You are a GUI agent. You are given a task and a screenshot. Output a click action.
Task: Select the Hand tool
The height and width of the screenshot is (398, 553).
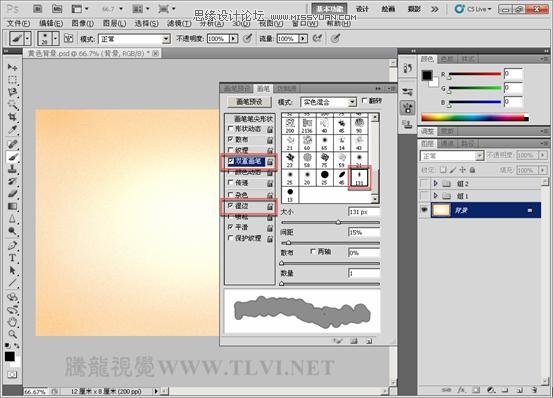12,322
